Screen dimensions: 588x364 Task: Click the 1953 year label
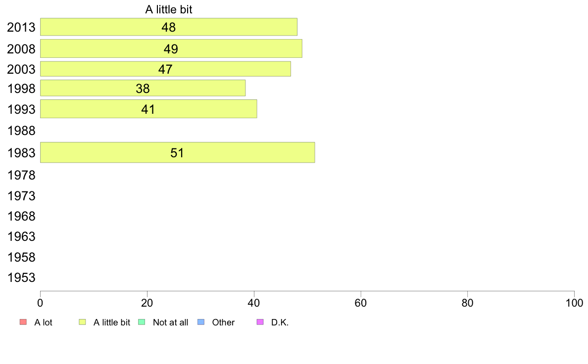[x=21, y=278]
